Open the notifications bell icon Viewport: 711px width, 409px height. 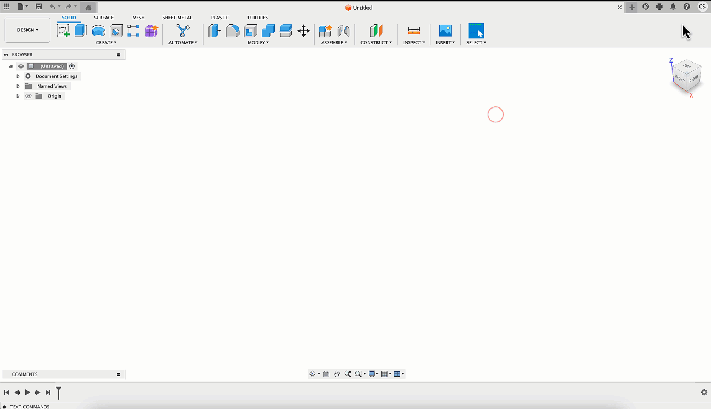pos(673,7)
